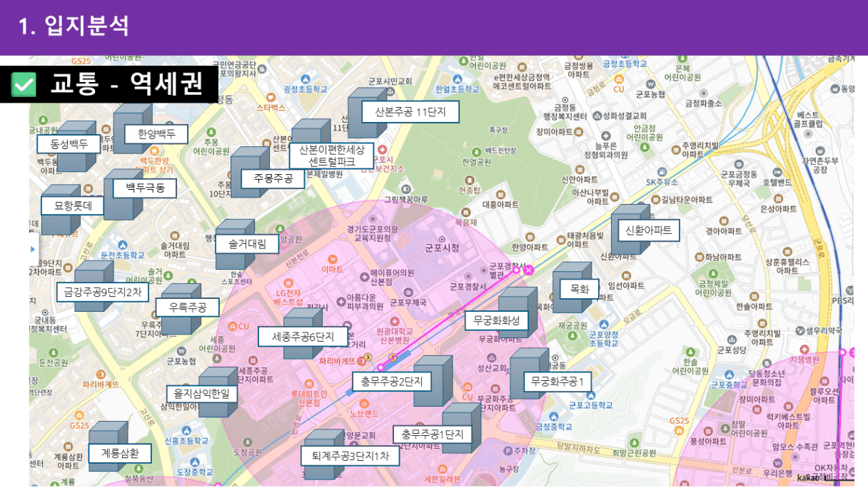Select the 산본이편한세상 센트럴파크 label
This screenshot has width=868, height=488.
pyautogui.click(x=331, y=156)
